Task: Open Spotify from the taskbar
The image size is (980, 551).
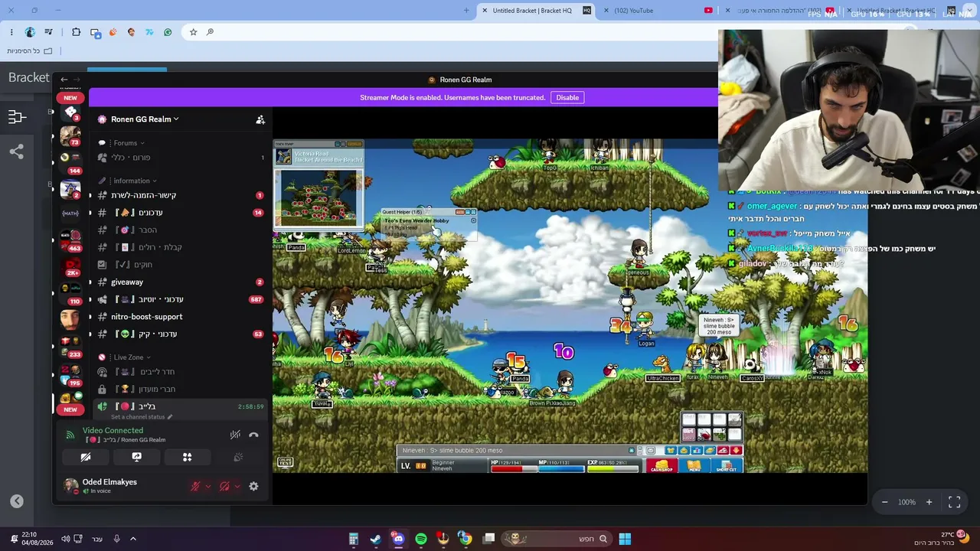Action: [420, 539]
